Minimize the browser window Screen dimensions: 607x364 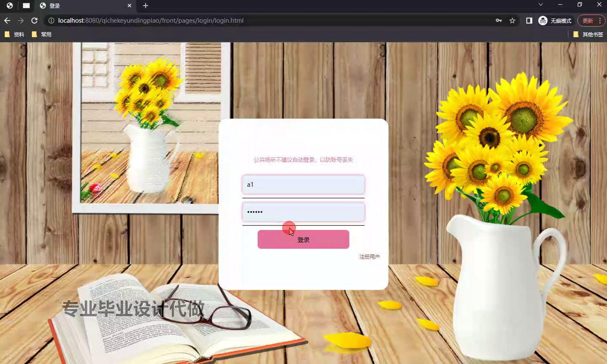(560, 5)
